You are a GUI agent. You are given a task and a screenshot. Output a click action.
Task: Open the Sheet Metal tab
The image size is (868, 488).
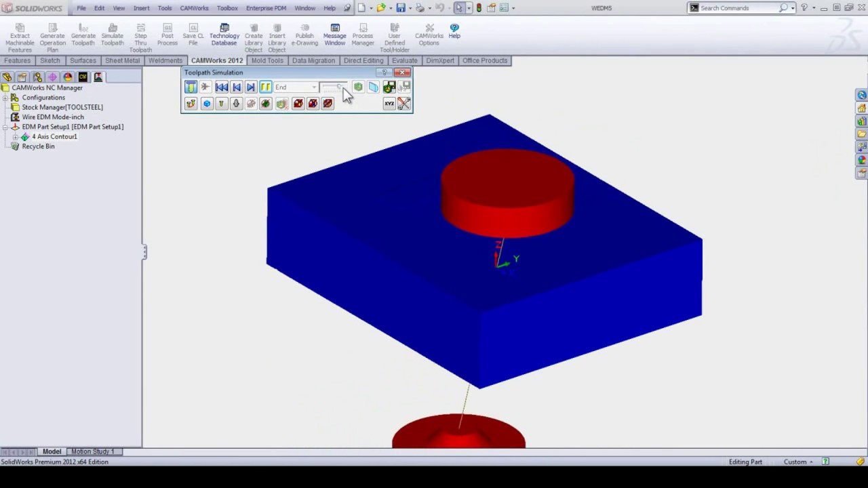point(122,60)
